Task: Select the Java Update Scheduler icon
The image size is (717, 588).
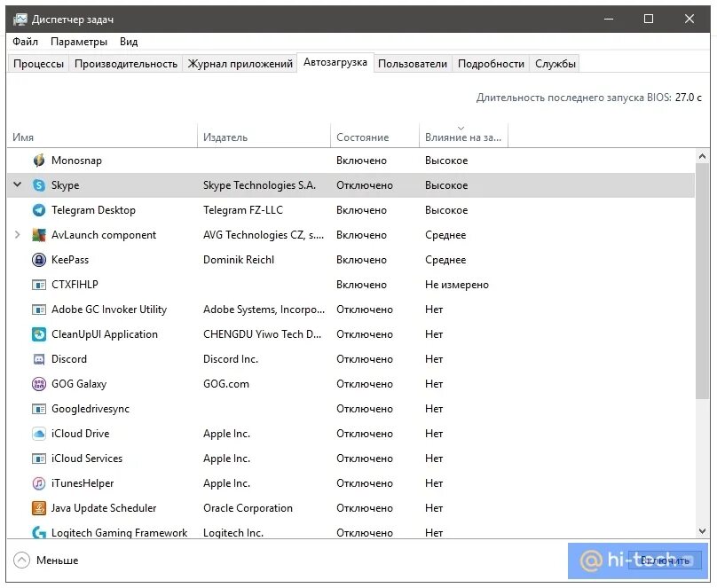Action: 39,508
